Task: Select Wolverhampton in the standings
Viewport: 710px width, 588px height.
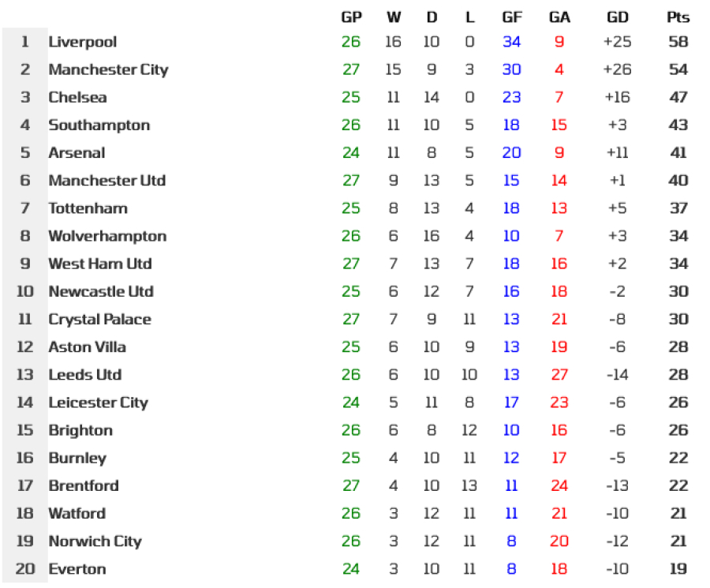Action: pyautogui.click(x=107, y=236)
